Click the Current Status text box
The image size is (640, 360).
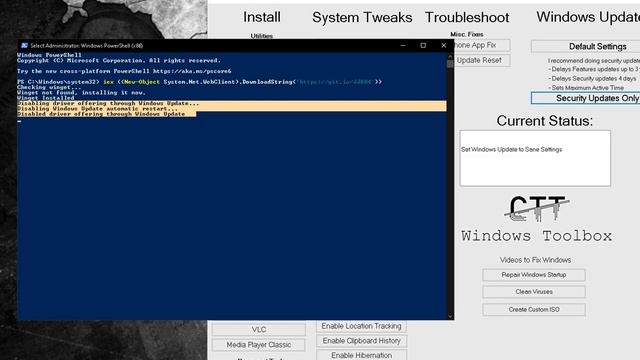coord(535,158)
